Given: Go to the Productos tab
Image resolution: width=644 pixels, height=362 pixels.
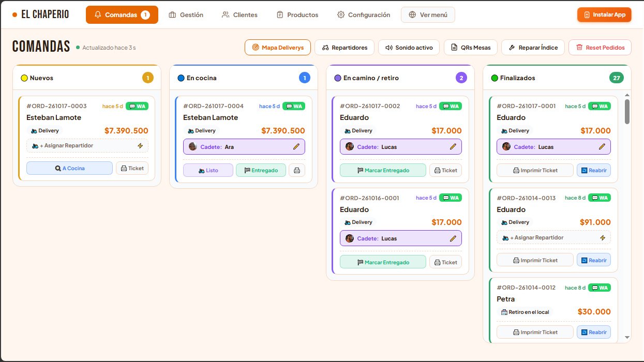Looking at the screenshot, I should pos(297,14).
